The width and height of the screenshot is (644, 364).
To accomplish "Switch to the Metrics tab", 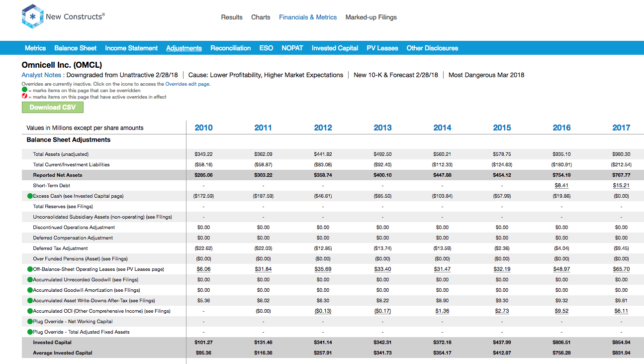I will click(35, 48).
